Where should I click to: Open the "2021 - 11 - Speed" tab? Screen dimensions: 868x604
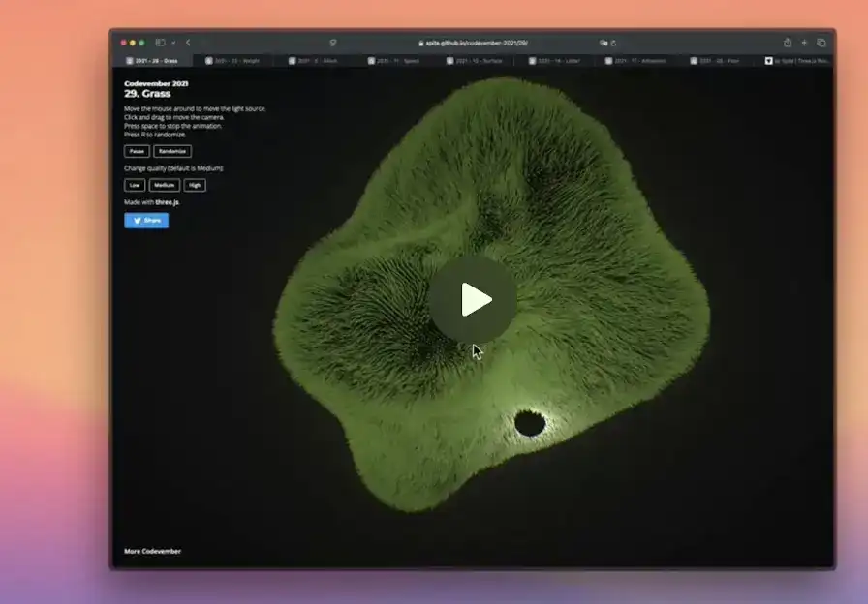393,61
